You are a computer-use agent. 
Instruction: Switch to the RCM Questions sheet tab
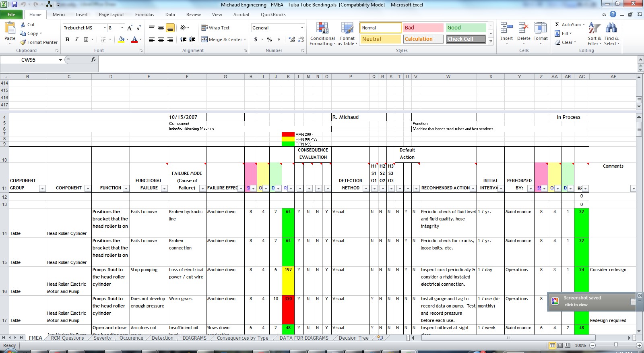coord(67,338)
